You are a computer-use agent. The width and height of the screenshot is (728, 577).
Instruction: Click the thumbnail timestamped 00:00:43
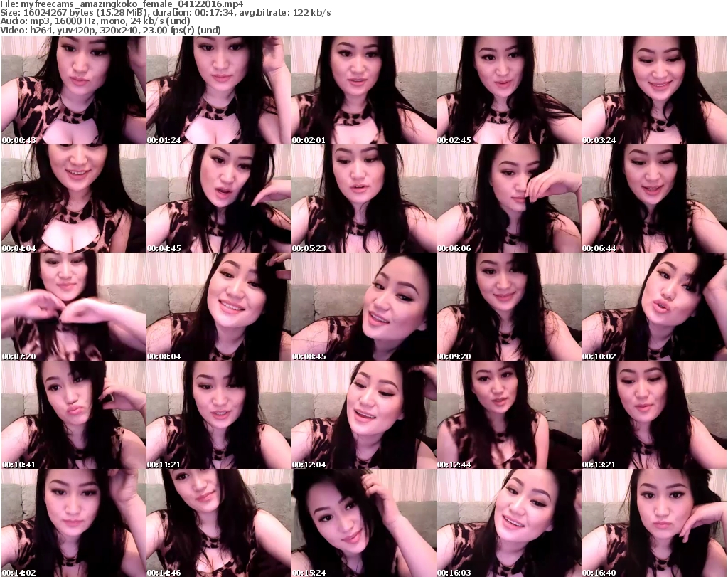pyautogui.click(x=73, y=90)
